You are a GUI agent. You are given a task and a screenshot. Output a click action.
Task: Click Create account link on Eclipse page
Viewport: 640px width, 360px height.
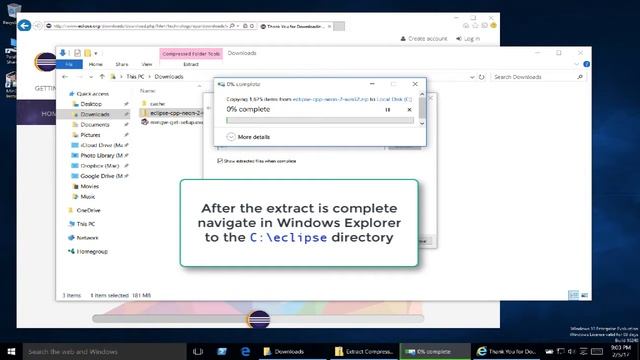[x=424, y=38]
